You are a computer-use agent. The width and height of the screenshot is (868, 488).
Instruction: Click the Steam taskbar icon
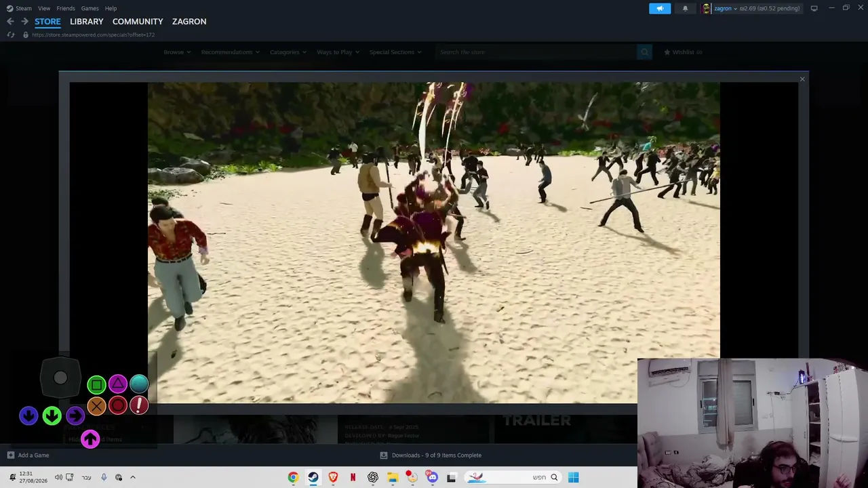313,477
